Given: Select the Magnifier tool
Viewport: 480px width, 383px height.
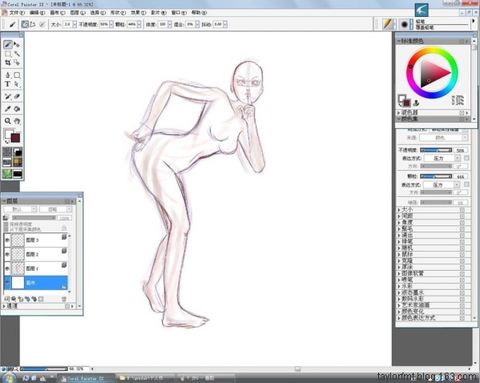Looking at the screenshot, I should point(8,121).
